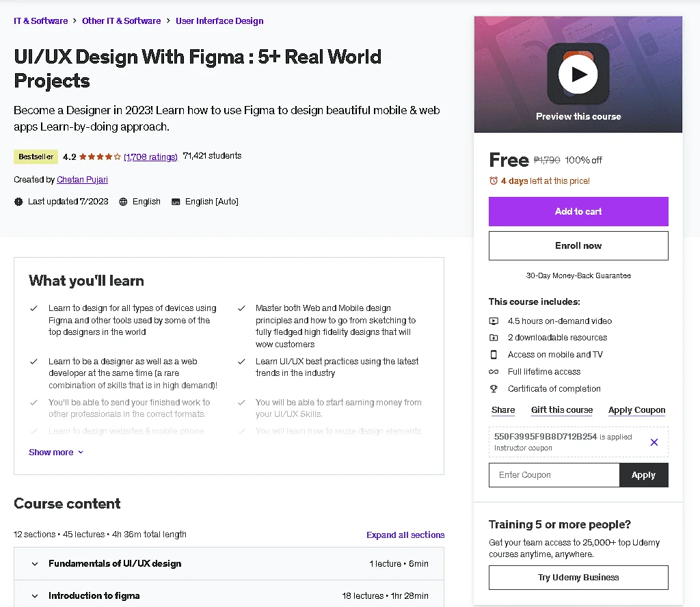Screen dimensions: 700x607
Task: Open IT & Software breadcrumb
Action: 40,21
